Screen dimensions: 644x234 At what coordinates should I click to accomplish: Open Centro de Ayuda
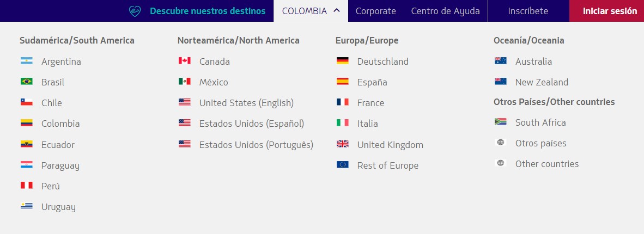(x=445, y=11)
